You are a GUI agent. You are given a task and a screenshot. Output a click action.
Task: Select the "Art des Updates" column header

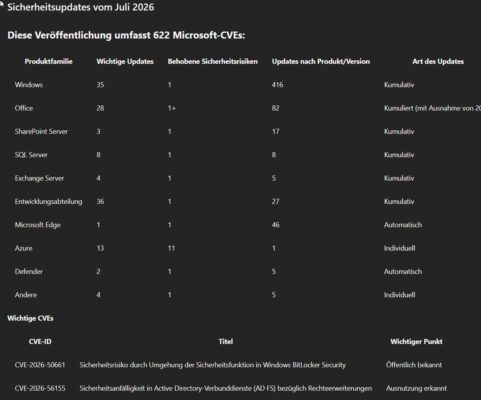pos(438,61)
